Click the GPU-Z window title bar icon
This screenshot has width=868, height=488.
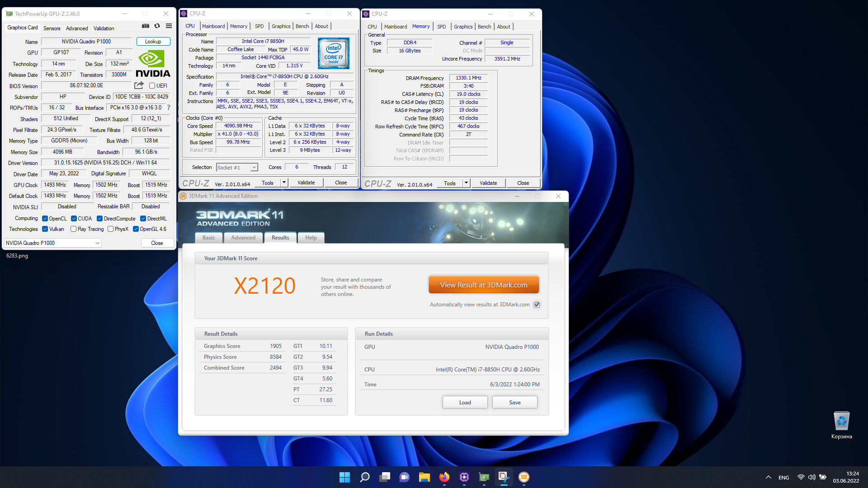coord(9,14)
